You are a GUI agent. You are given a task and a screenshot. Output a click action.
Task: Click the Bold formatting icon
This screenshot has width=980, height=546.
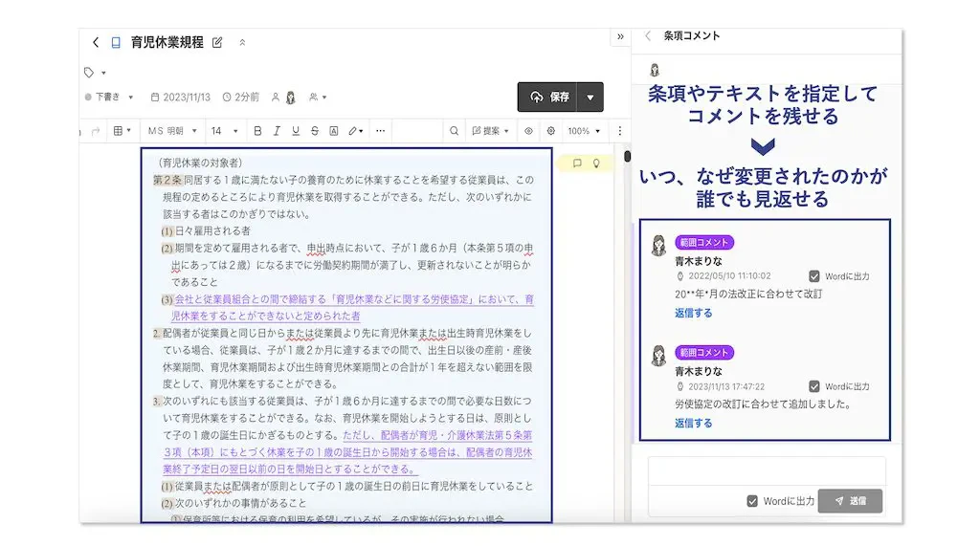tap(256, 131)
